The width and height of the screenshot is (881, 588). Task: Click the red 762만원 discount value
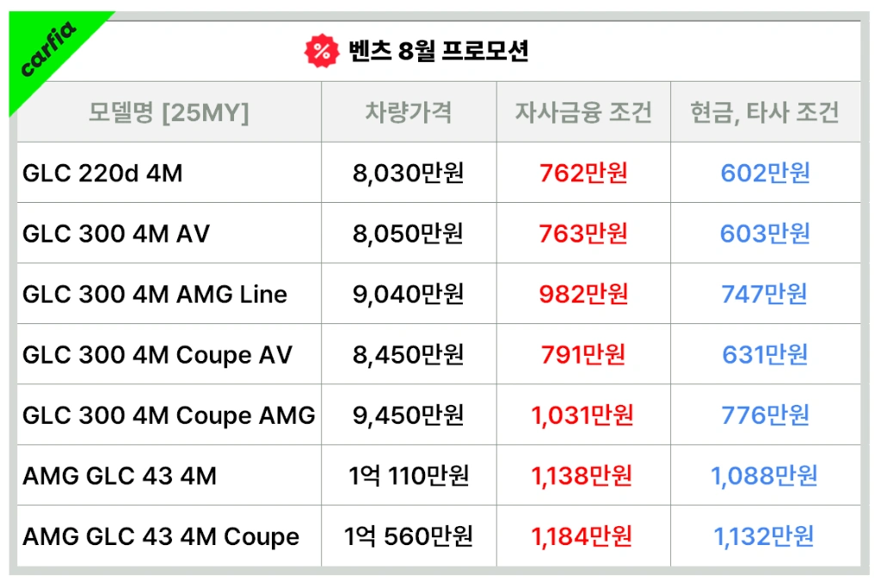(583, 173)
